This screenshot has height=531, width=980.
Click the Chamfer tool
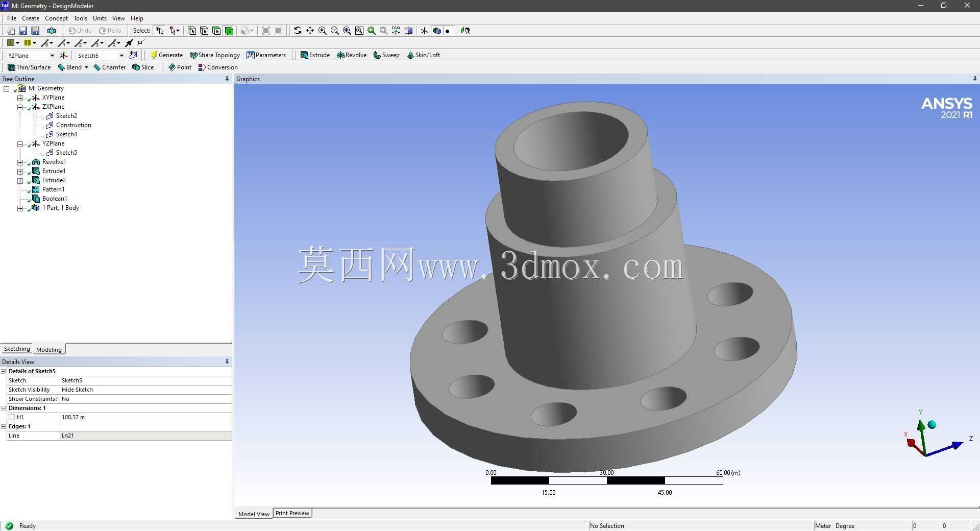[x=109, y=67]
